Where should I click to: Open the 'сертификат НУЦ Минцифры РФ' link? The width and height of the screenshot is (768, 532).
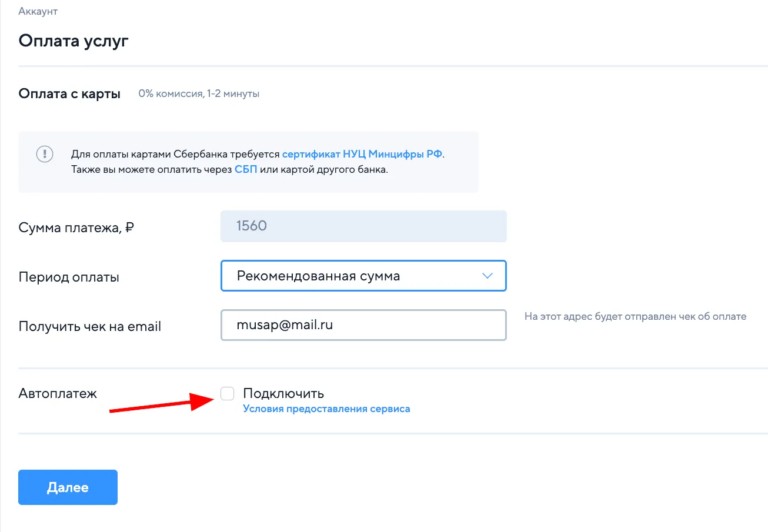pos(363,154)
